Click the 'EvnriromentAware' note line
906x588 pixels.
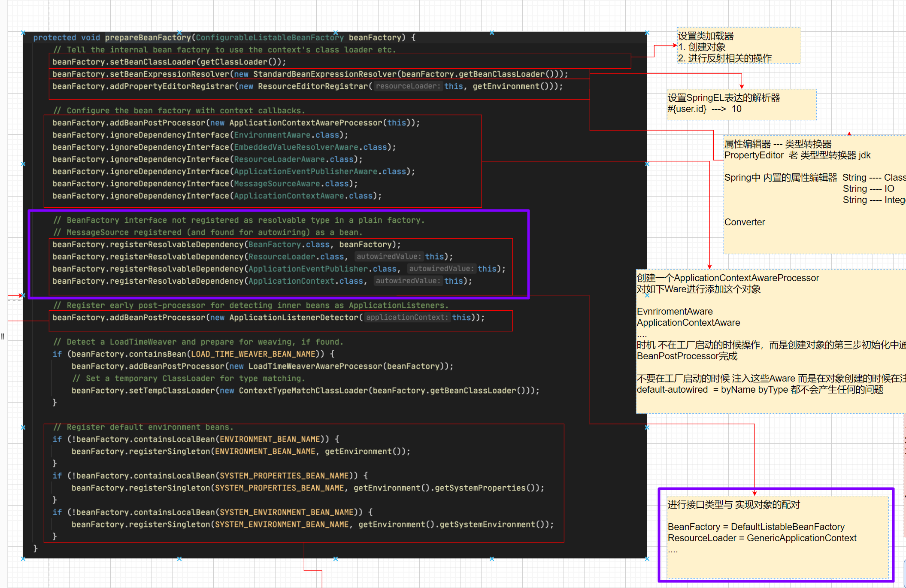[675, 312]
